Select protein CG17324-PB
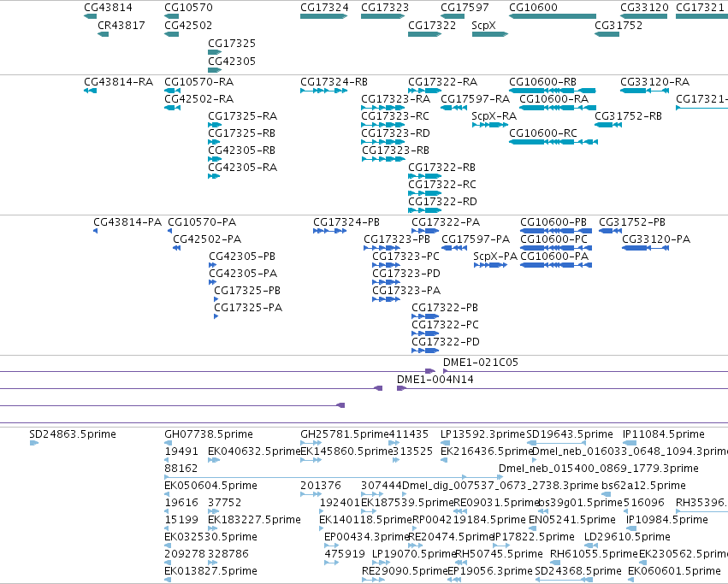The image size is (728, 584). coord(329,231)
